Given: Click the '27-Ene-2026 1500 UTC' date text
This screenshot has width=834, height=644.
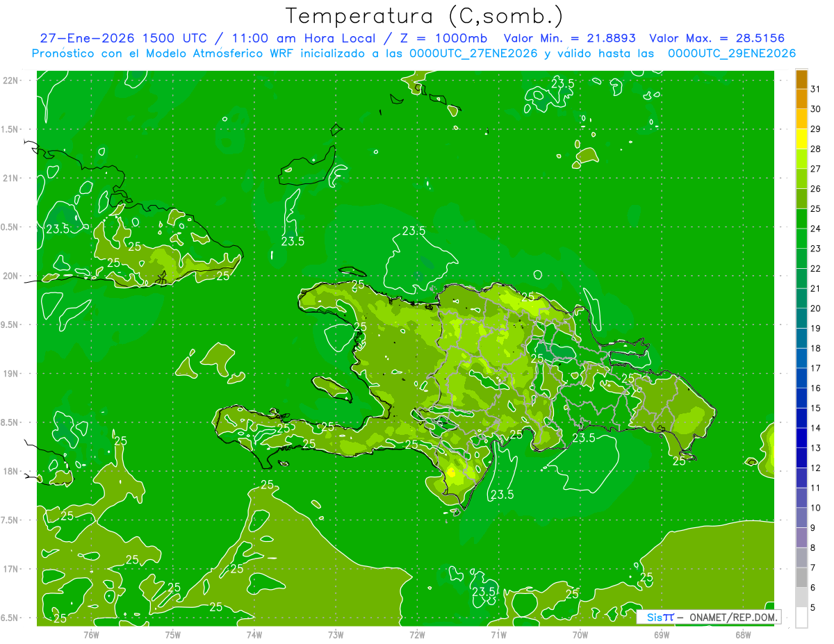Looking at the screenshot, I should point(122,38).
